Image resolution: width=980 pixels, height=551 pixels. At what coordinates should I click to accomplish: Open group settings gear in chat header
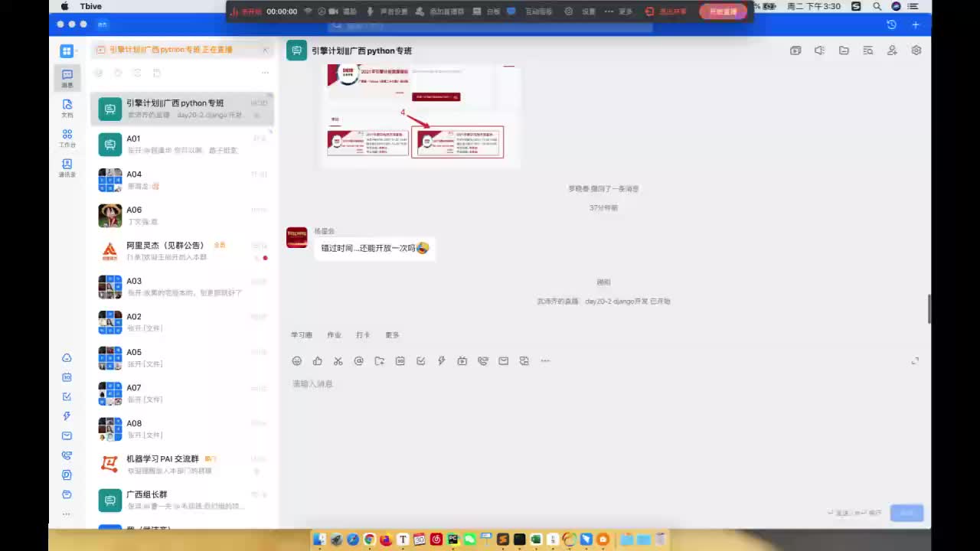click(x=916, y=51)
